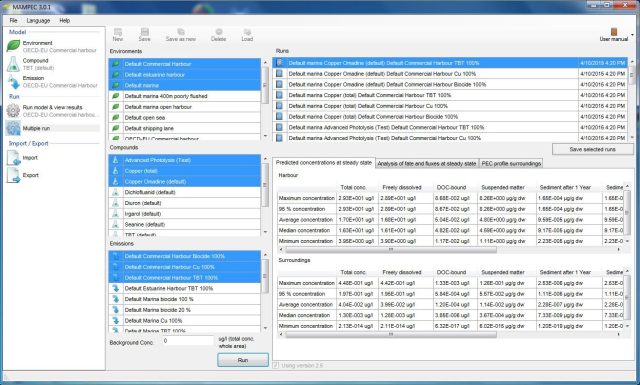This screenshot has width=640, height=385.
Task: Click the Save toolbar button
Action: (x=144, y=35)
